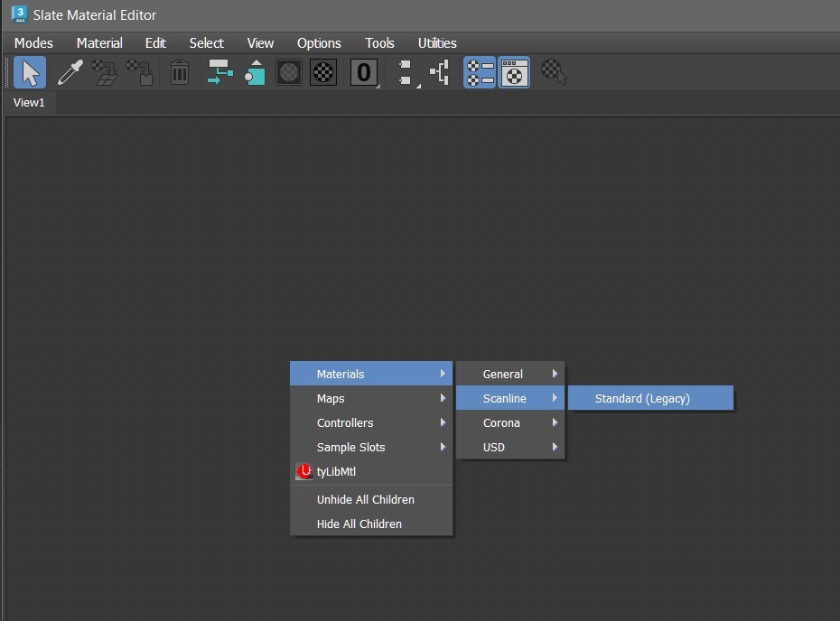This screenshot has height=621, width=840.
Task: Delete selected with trash can icon
Action: [x=180, y=72]
